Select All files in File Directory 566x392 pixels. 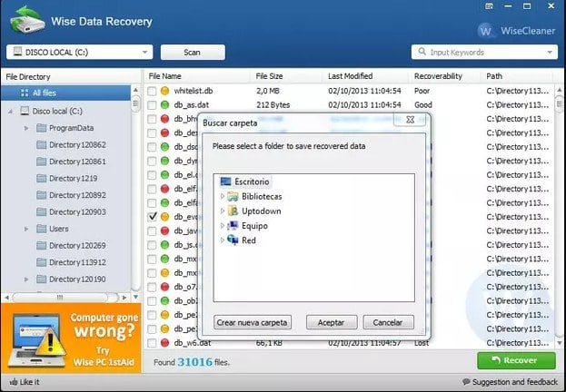(x=65, y=93)
